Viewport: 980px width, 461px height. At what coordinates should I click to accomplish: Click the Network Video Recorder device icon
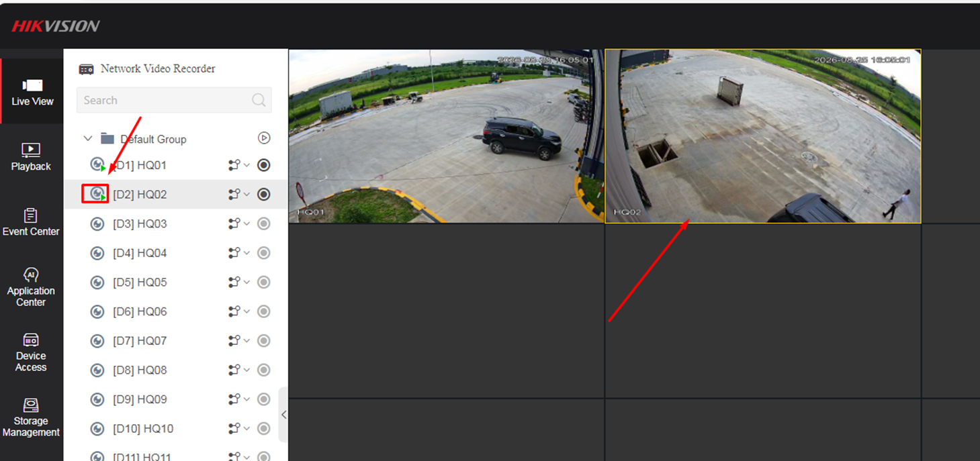86,69
